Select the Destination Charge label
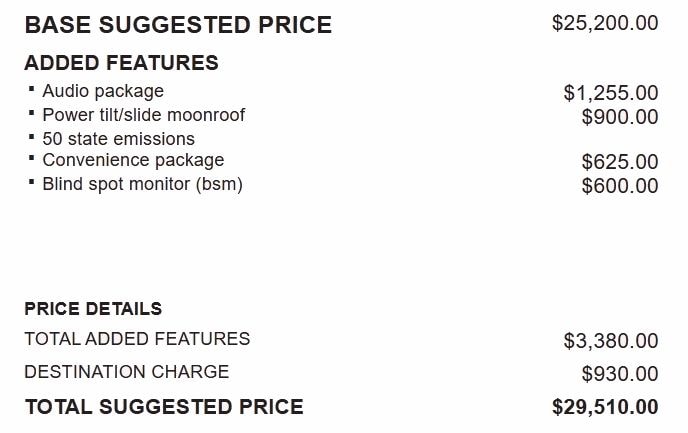 pyautogui.click(x=127, y=372)
